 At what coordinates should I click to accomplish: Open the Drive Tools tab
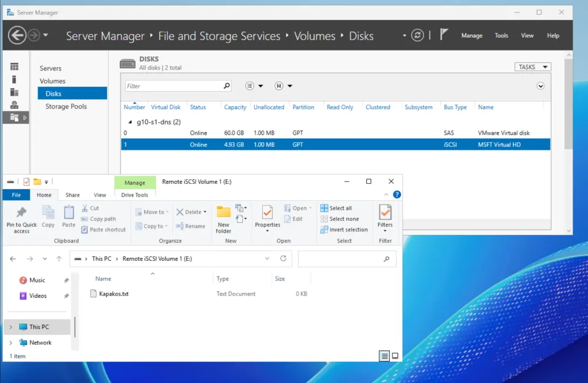135,195
